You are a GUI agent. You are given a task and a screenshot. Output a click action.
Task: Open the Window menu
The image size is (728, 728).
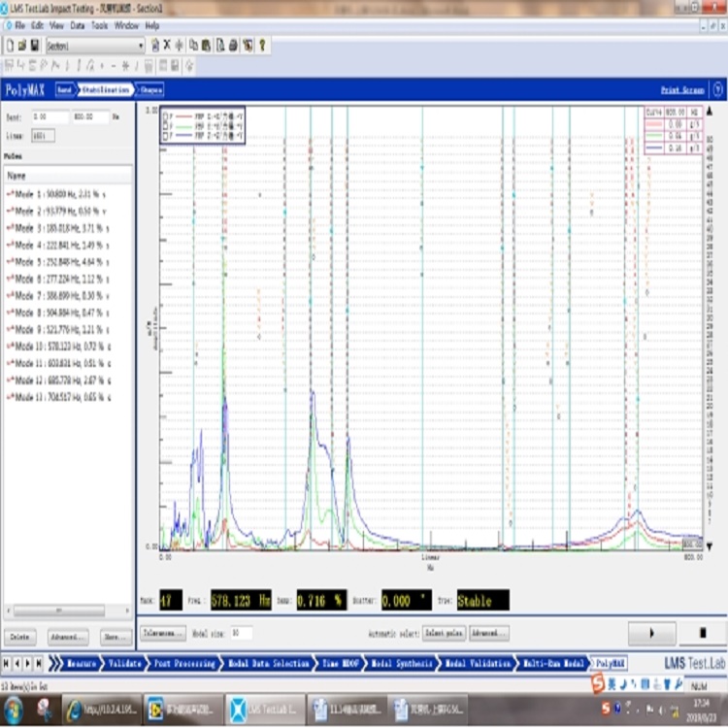point(126,25)
